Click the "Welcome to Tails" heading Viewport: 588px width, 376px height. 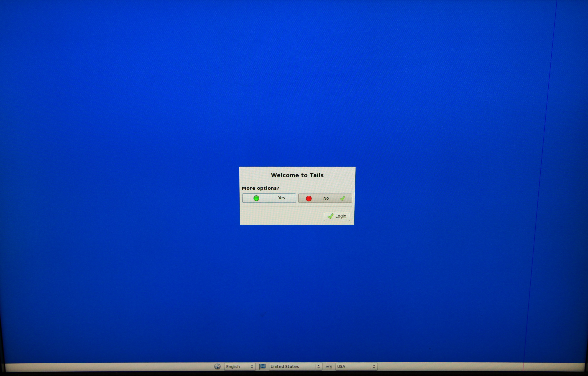[297, 175]
